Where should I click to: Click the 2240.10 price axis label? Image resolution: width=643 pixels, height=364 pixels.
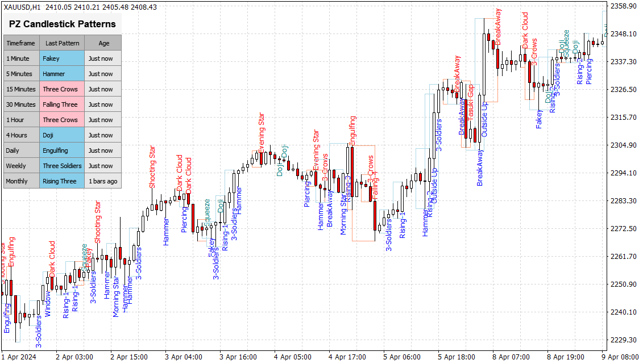click(x=623, y=312)
